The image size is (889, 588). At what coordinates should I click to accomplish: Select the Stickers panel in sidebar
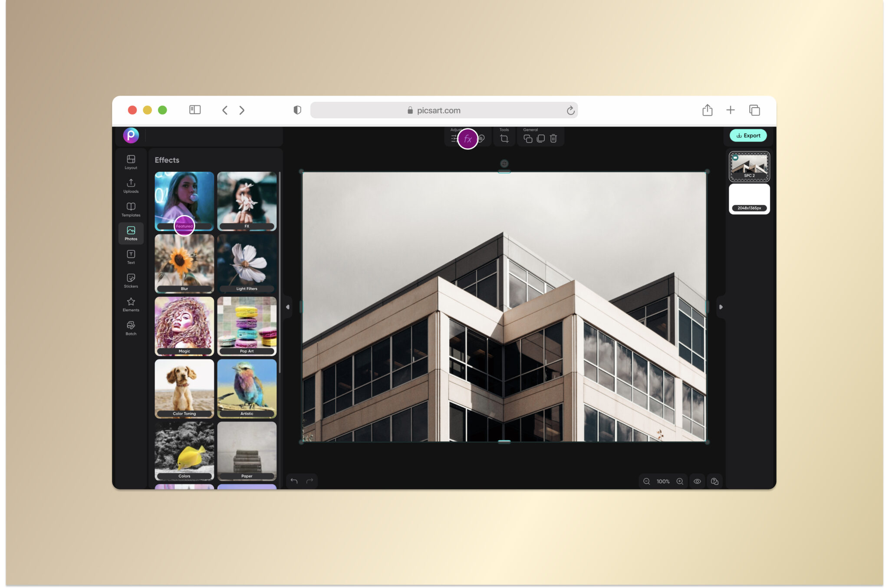[131, 280]
